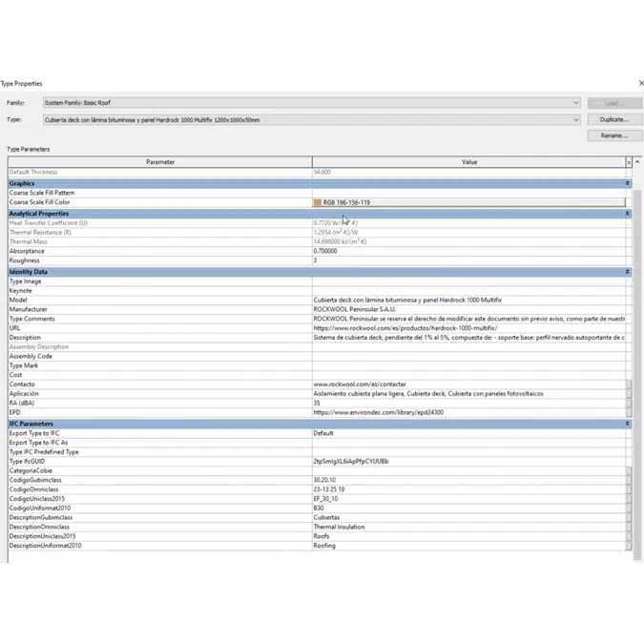
Task: Click the empty Cost value cell
Action: pyautogui.click(x=468, y=375)
